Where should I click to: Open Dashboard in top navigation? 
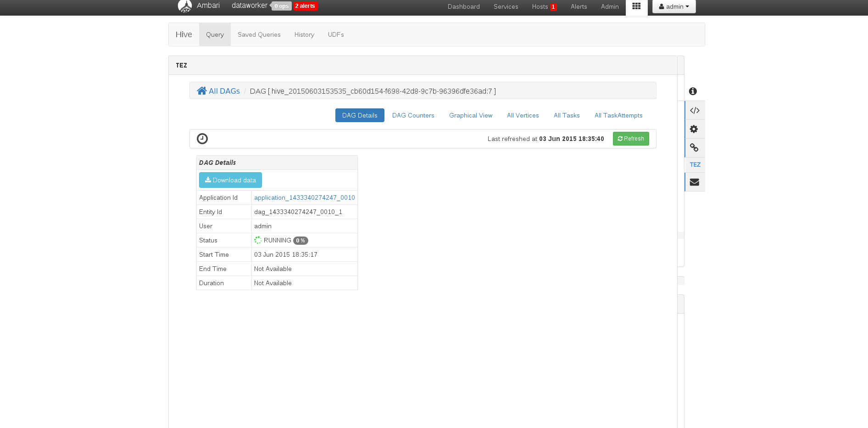click(464, 6)
